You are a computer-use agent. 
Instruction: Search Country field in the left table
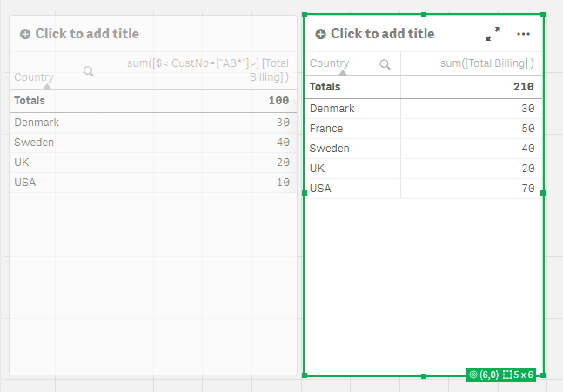[x=89, y=72]
